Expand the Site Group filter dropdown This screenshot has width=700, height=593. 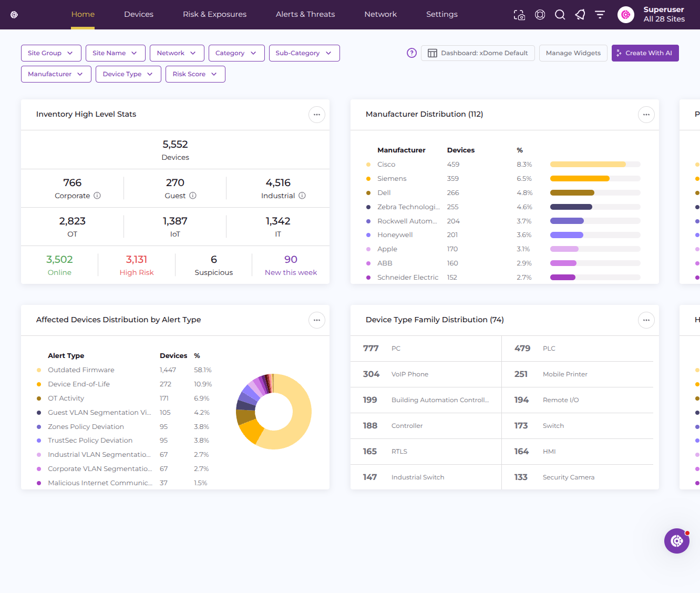pos(51,53)
